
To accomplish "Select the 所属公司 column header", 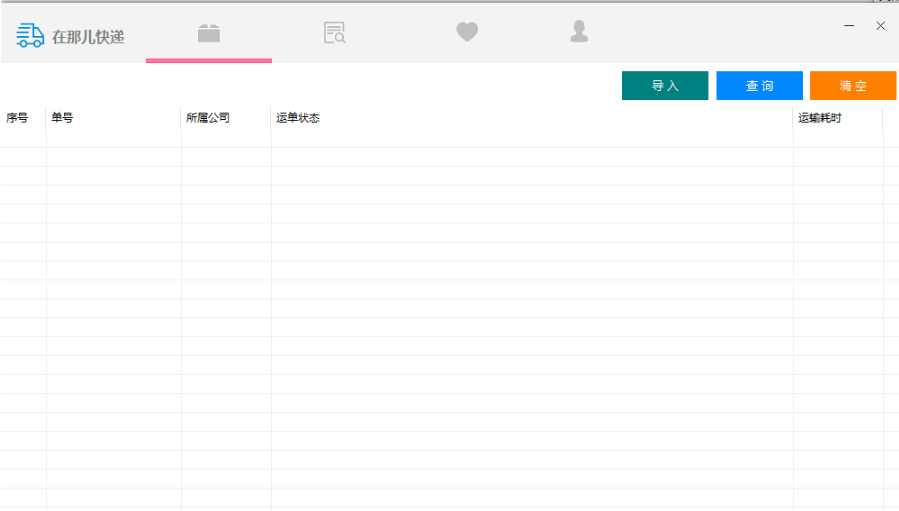I will [x=226, y=118].
